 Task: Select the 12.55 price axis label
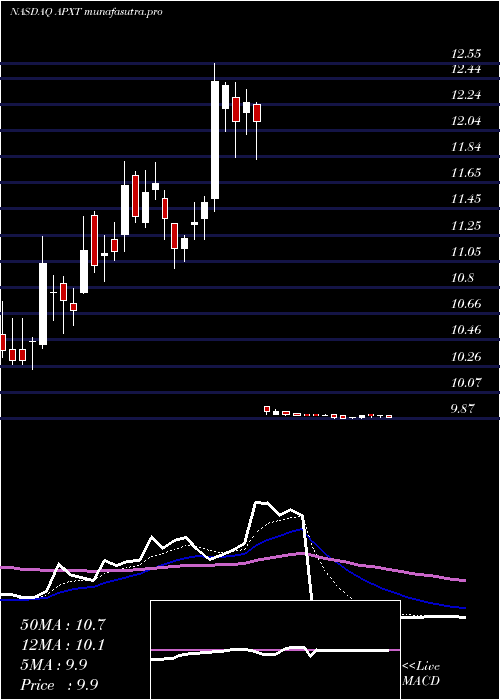click(466, 55)
